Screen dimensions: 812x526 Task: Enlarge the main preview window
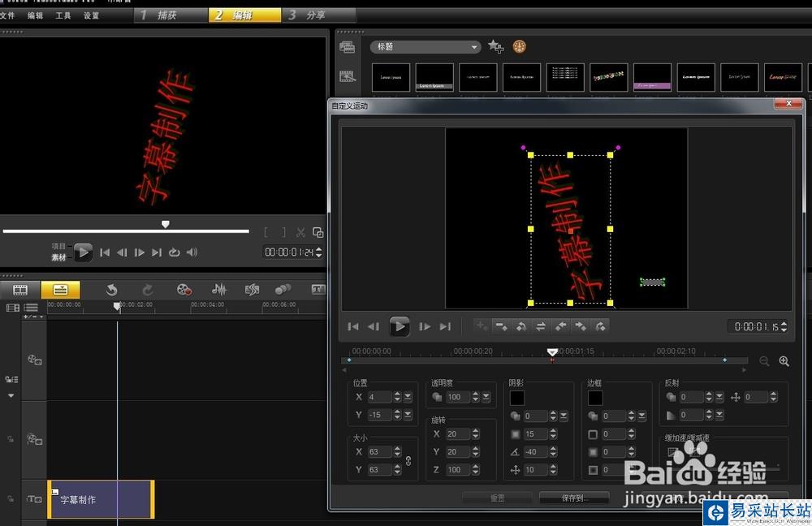(318, 232)
